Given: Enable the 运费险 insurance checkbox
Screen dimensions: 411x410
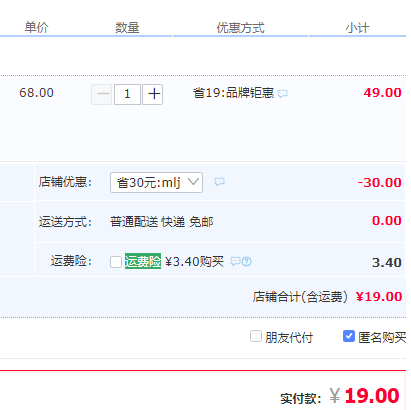Looking at the screenshot, I should tap(116, 262).
